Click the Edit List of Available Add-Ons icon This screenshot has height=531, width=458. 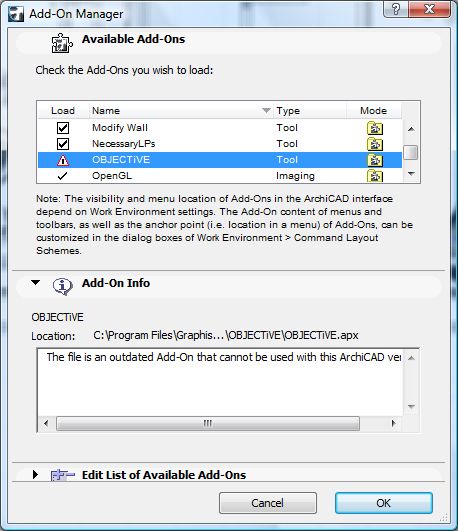pyautogui.click(x=63, y=475)
